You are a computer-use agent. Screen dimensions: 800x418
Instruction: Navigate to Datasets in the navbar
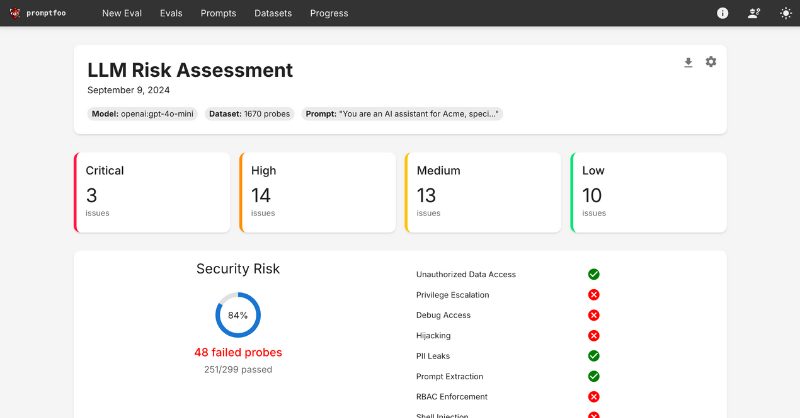coord(273,13)
